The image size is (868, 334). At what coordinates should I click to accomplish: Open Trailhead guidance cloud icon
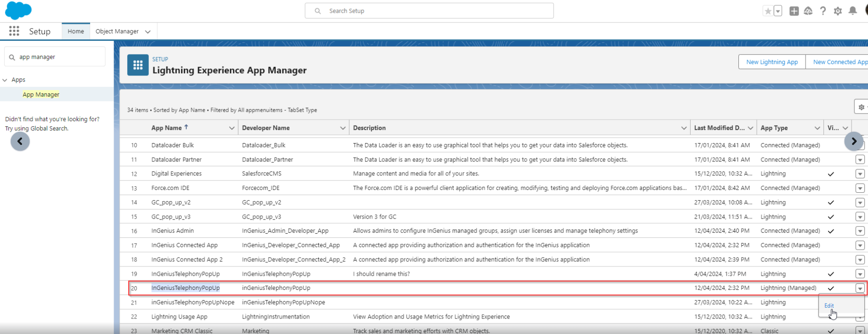click(x=808, y=11)
